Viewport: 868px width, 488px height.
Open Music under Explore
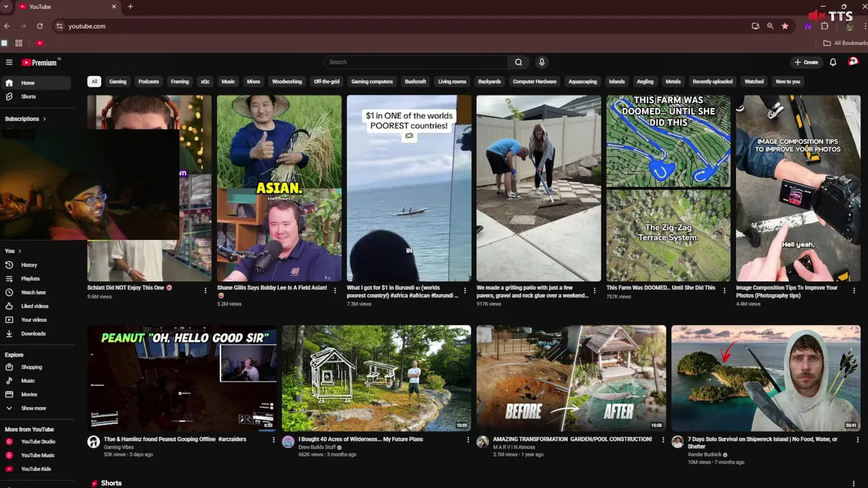click(x=35, y=380)
